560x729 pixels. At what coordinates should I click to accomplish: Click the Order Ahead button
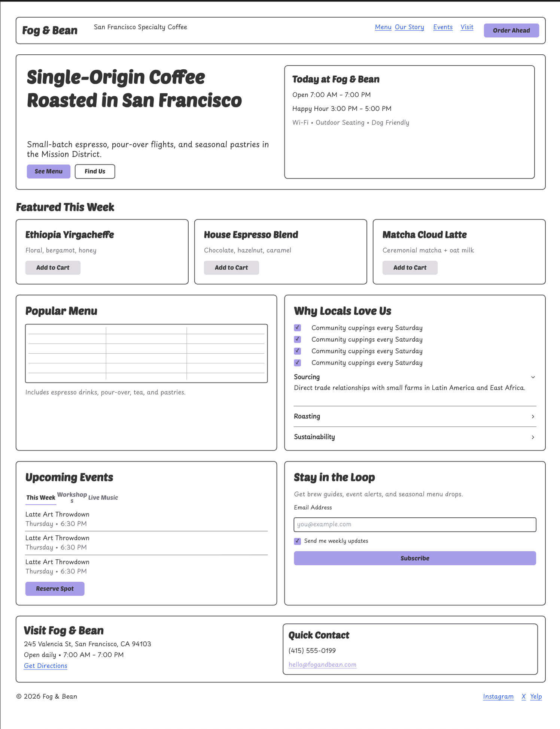pyautogui.click(x=511, y=30)
